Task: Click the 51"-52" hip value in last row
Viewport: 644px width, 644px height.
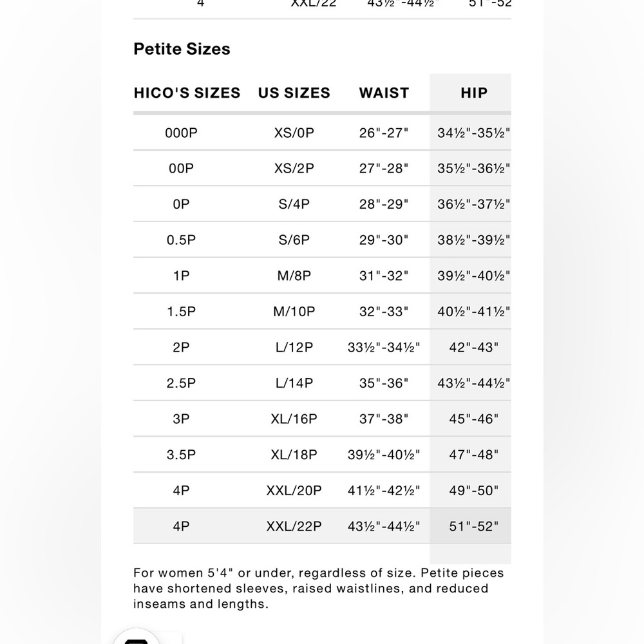Action: [473, 526]
